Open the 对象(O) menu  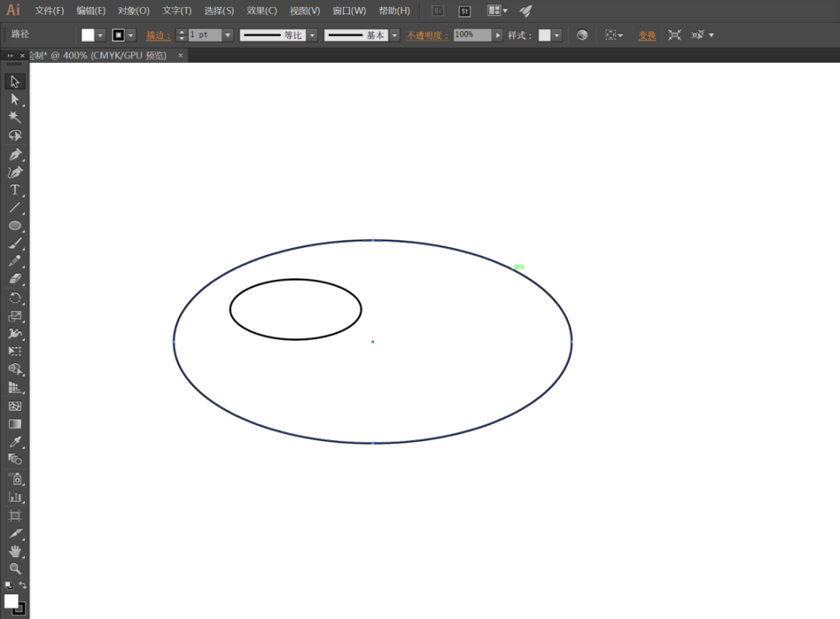coord(134,11)
